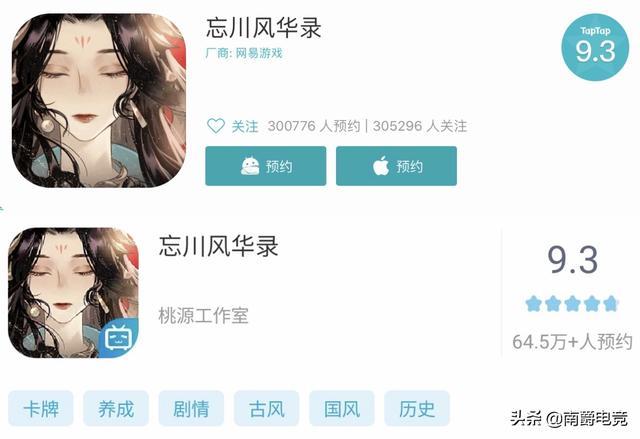640x439 pixels.
Task: Click the top 忘川风华录 title
Action: [x=264, y=28]
